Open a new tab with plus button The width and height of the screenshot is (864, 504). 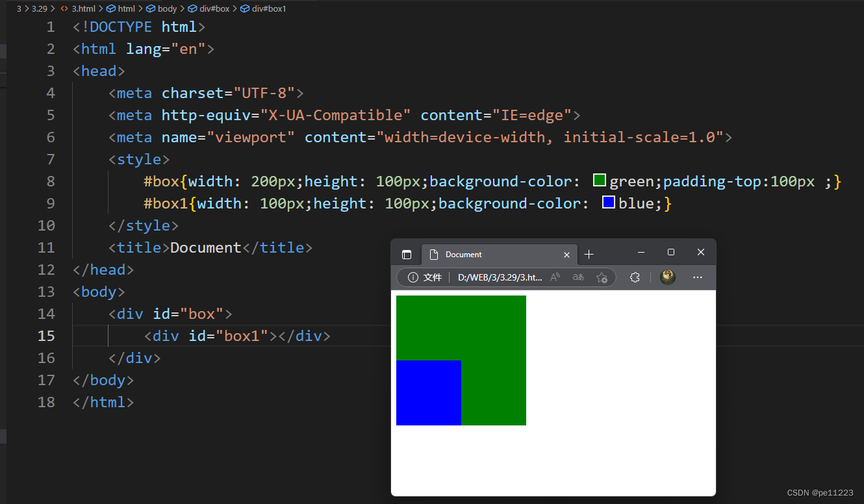[x=589, y=255]
